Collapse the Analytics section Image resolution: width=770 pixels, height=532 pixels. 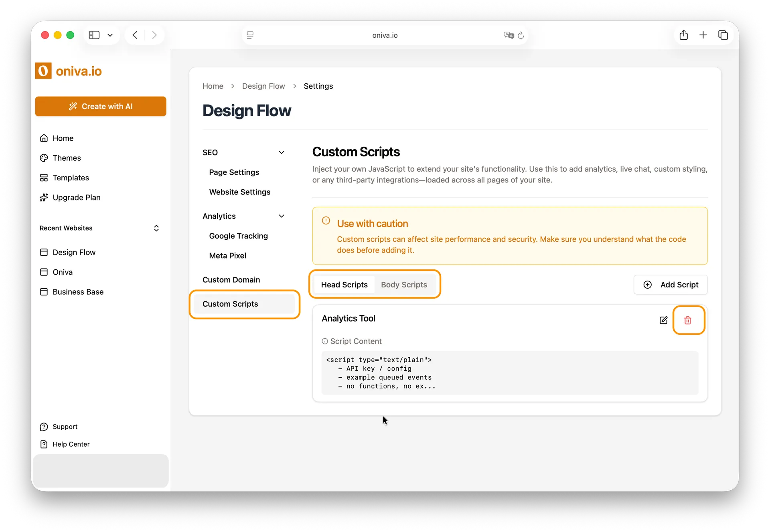tap(282, 216)
